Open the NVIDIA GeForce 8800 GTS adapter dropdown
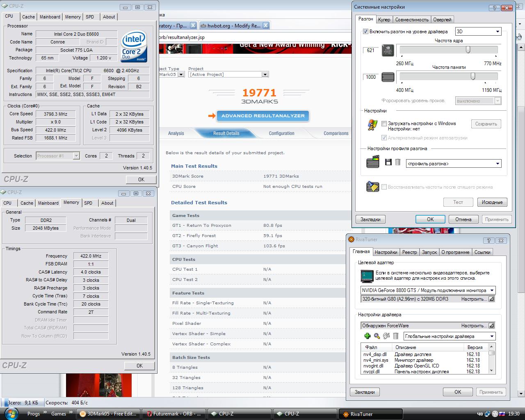This screenshot has width=525, height=420. (x=428, y=290)
